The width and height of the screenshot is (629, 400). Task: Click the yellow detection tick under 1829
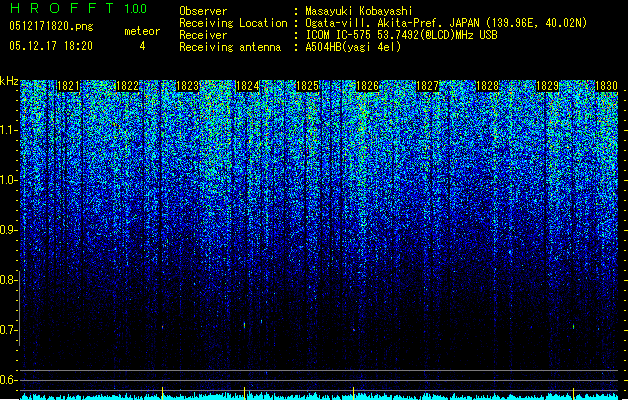coord(573,392)
